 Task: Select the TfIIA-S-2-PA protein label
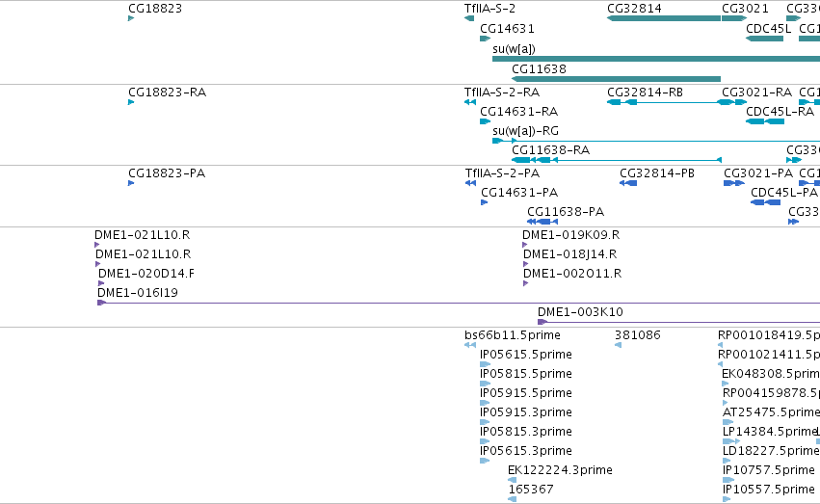502,173
